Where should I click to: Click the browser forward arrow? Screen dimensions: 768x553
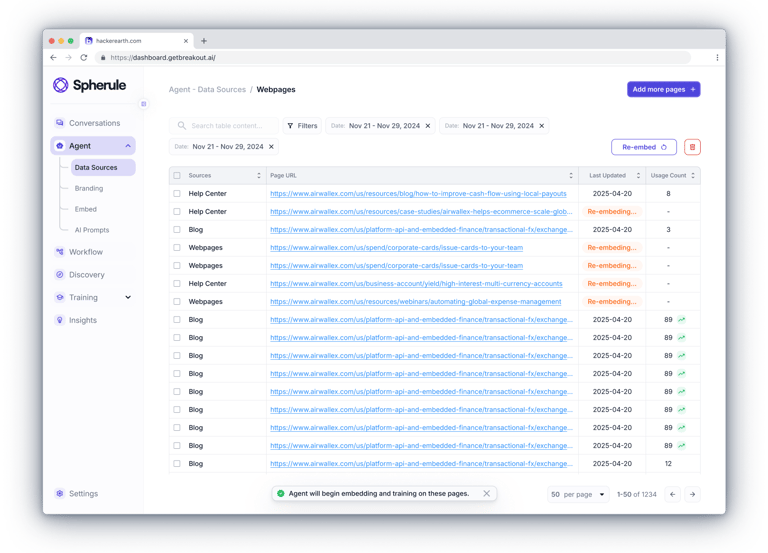tap(69, 58)
